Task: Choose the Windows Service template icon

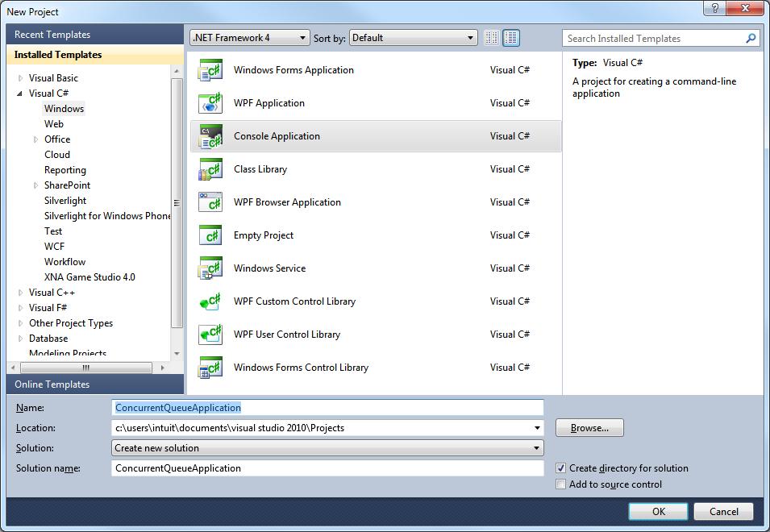Action: [x=210, y=268]
